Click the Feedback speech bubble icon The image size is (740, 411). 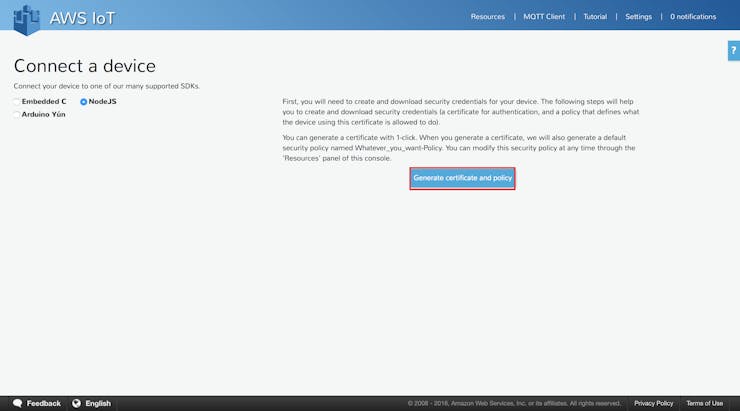pyautogui.click(x=17, y=403)
